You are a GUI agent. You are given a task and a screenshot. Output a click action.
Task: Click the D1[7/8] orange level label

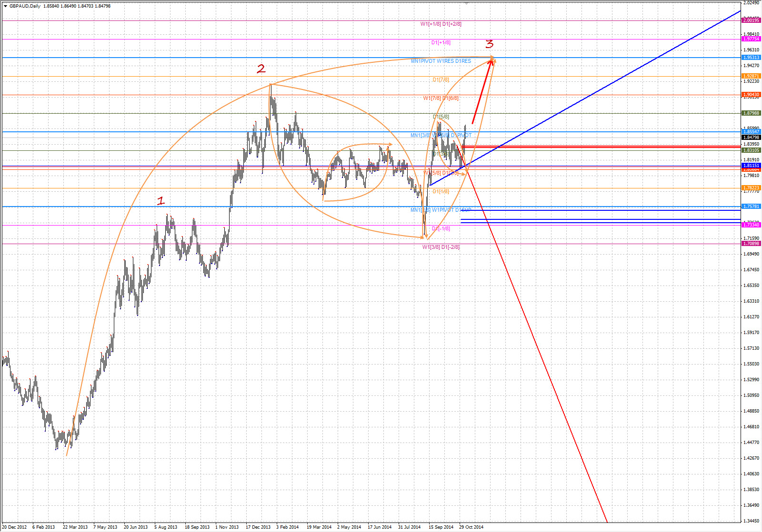pos(441,80)
